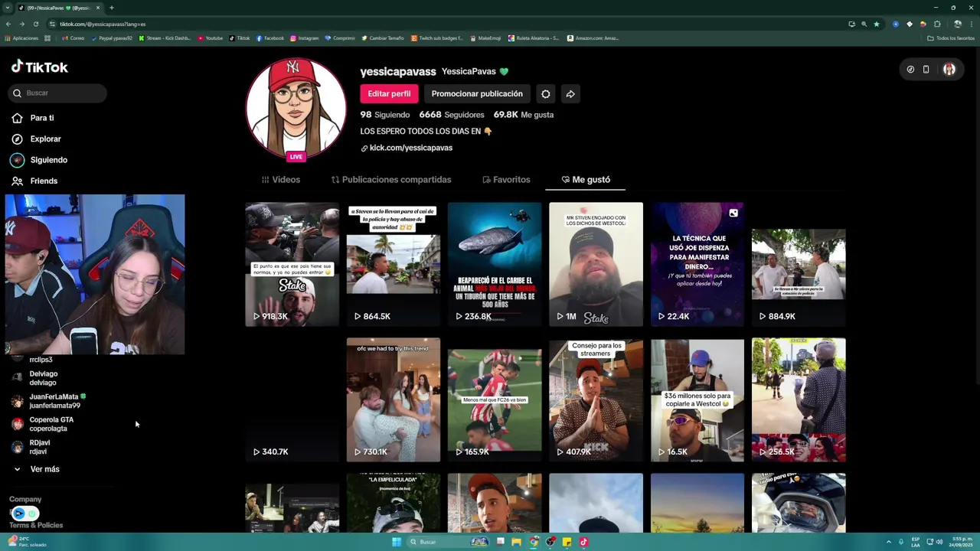This screenshot has height=551, width=980.
Task: Open RDjavi account in sidebar
Action: [x=31, y=447]
